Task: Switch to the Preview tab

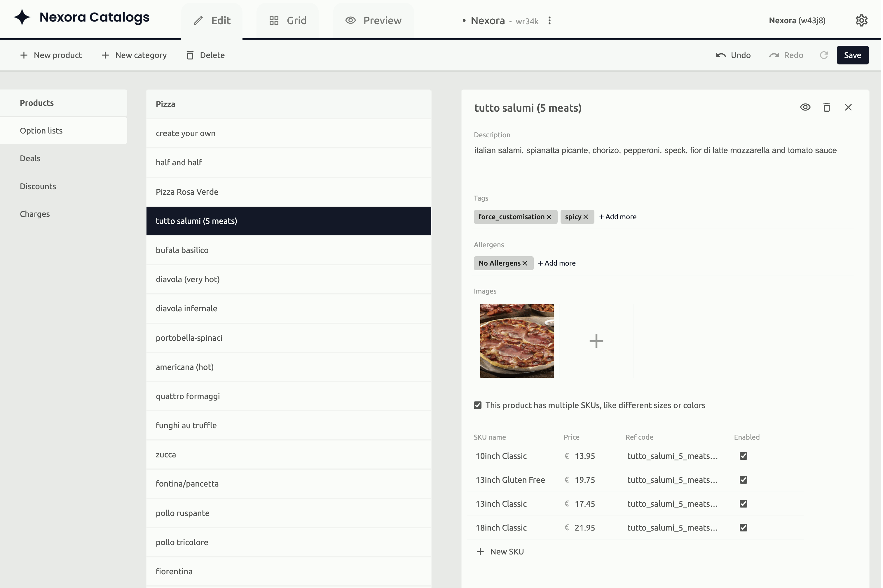Action: [374, 21]
